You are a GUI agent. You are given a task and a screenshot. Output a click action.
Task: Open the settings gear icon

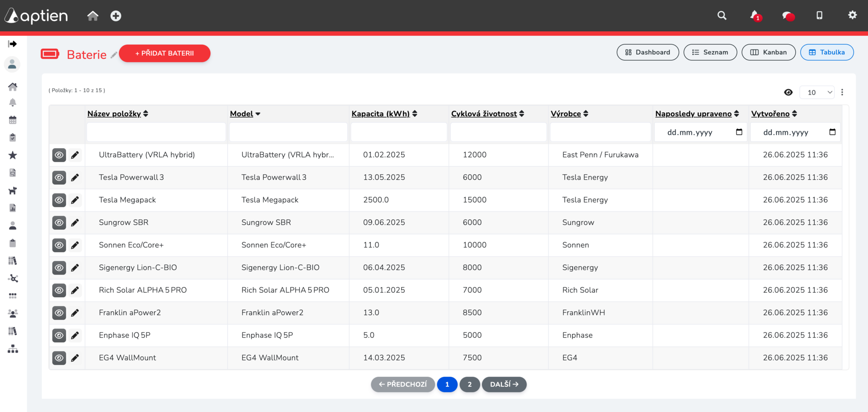click(852, 15)
